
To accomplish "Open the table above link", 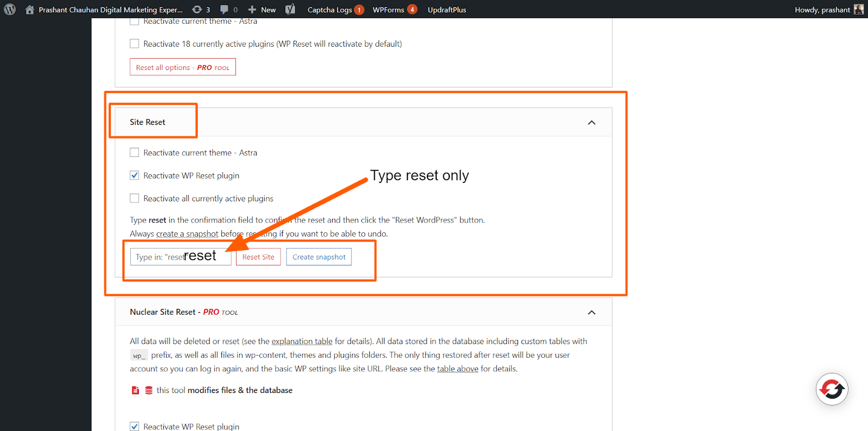I will pos(457,369).
